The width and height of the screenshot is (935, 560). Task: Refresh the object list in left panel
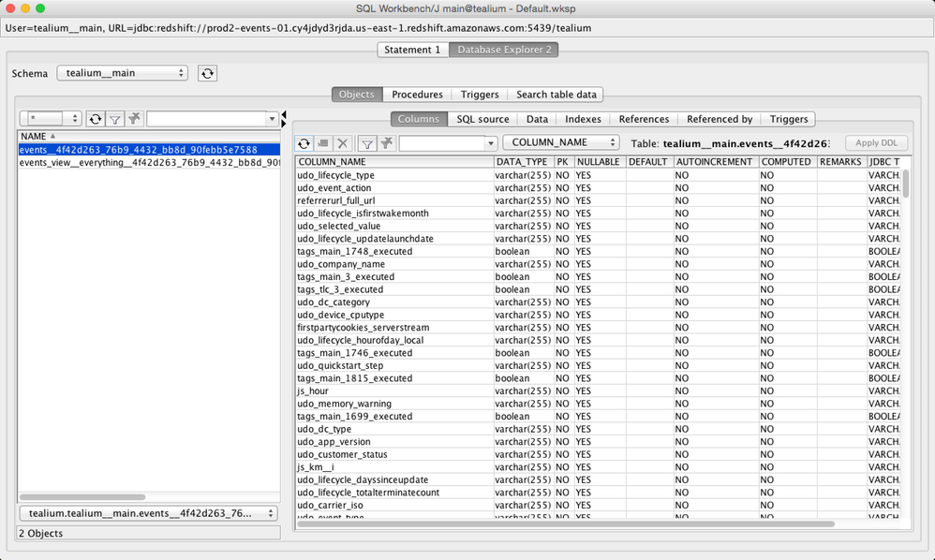[95, 119]
